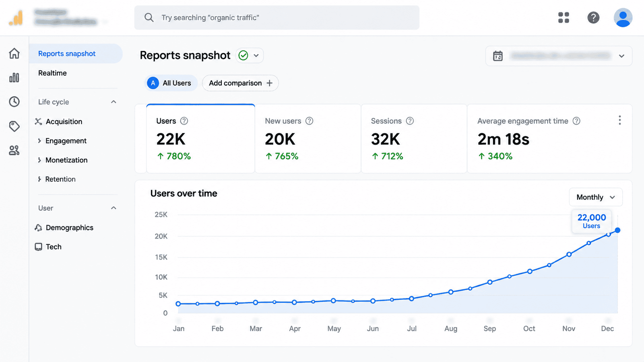The image size is (644, 362).
Task: Select the New users metric card
Action: click(308, 139)
